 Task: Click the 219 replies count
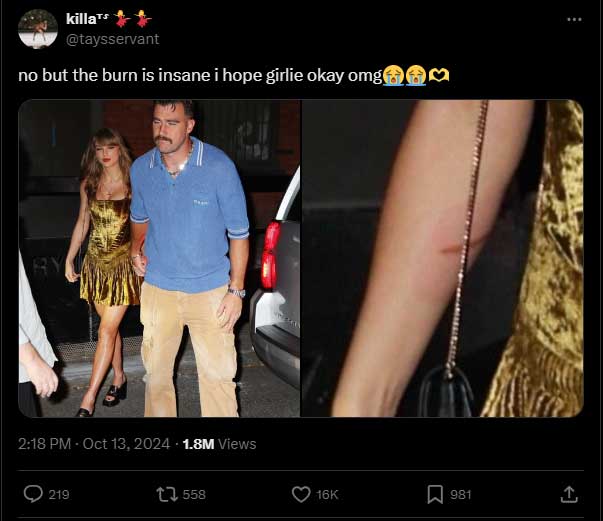click(x=59, y=494)
